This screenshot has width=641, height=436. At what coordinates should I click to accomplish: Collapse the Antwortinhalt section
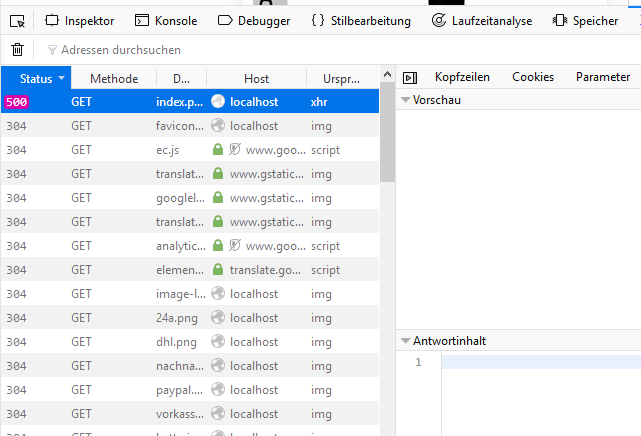(406, 341)
